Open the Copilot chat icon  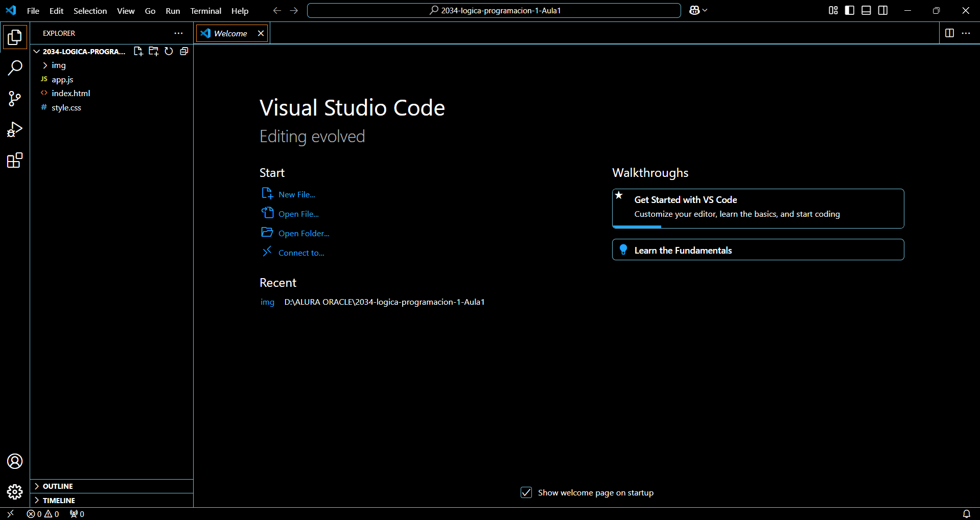pos(694,10)
